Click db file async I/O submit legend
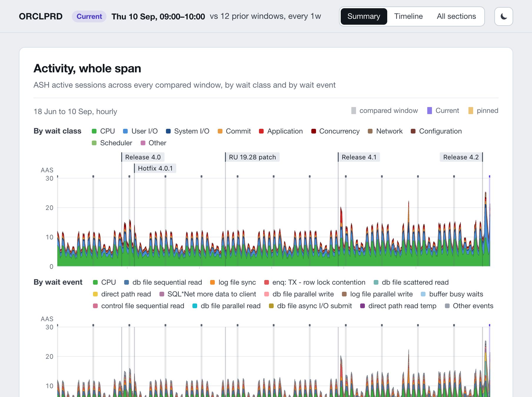 tap(310, 306)
